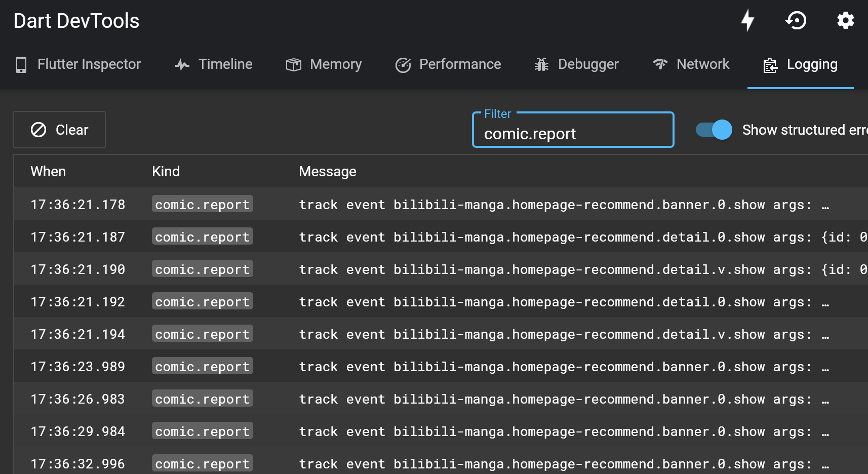Select the Logging tab

point(801,64)
